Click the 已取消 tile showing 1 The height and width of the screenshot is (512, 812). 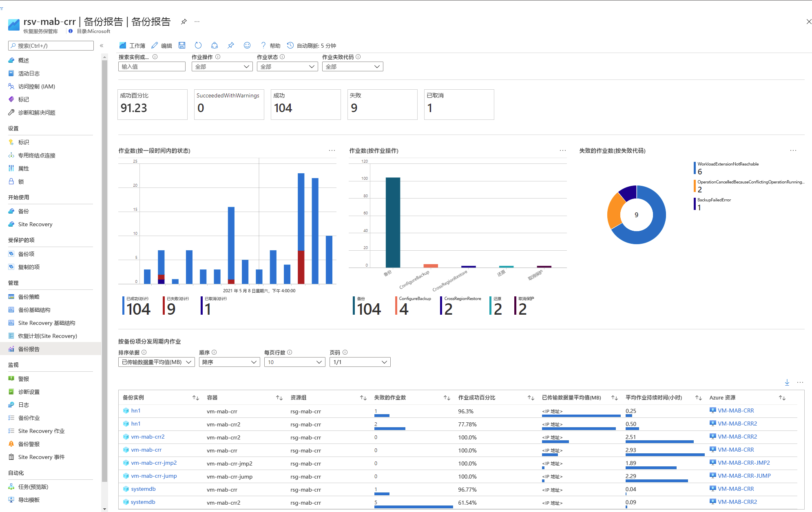459,104
